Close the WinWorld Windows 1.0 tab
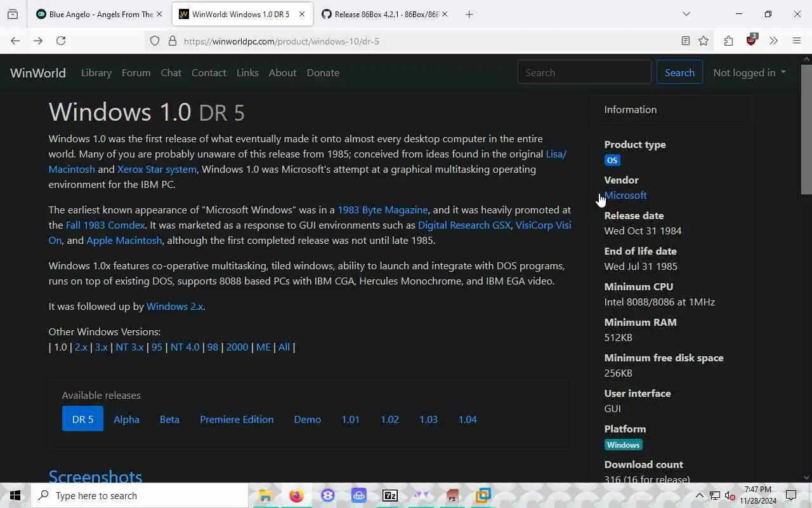This screenshot has width=812, height=508. [x=303, y=14]
